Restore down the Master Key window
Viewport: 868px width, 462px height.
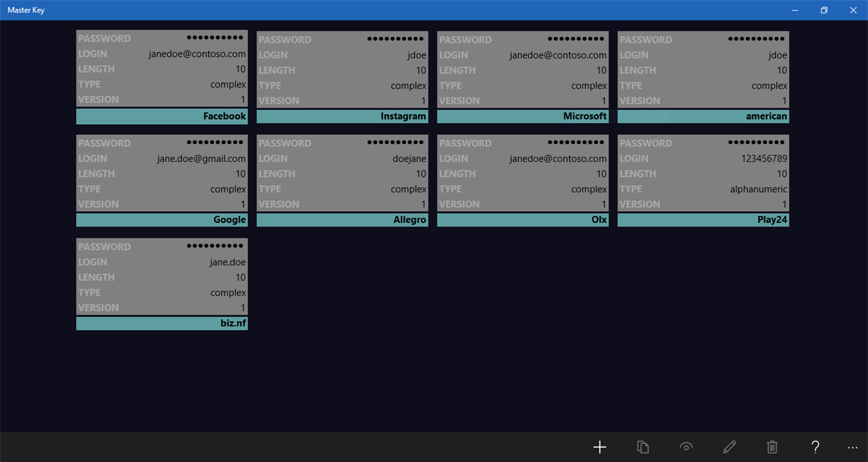pos(824,10)
